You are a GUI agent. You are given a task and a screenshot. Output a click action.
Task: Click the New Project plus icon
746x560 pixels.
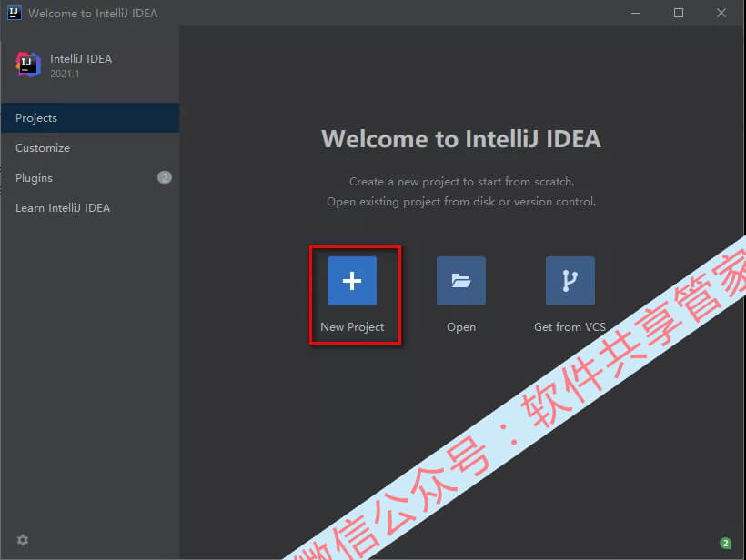click(x=351, y=281)
